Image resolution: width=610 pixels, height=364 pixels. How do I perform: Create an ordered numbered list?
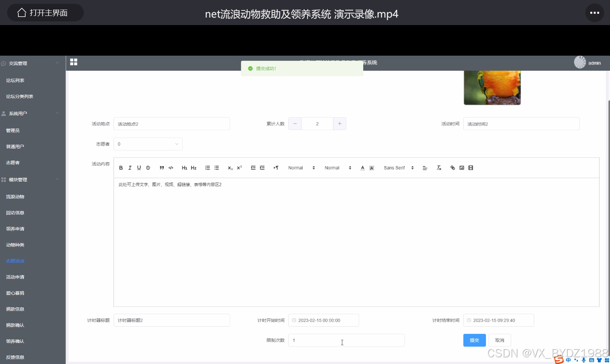point(207,168)
